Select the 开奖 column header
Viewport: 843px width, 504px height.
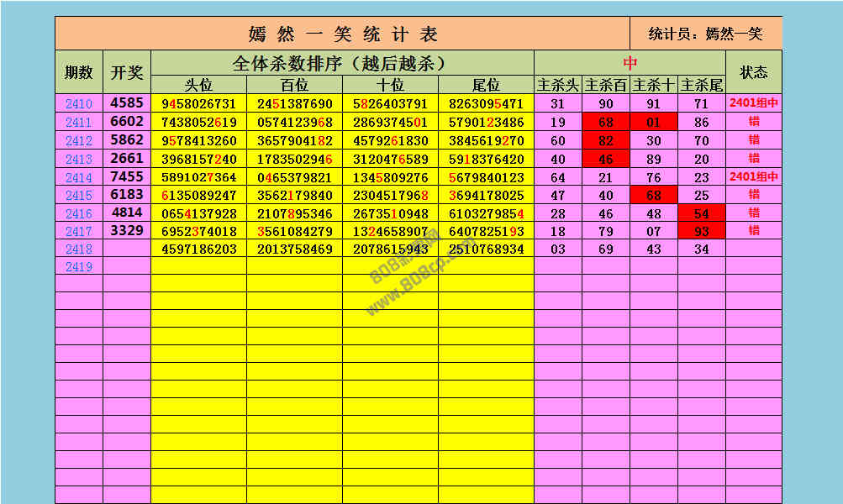coord(127,72)
